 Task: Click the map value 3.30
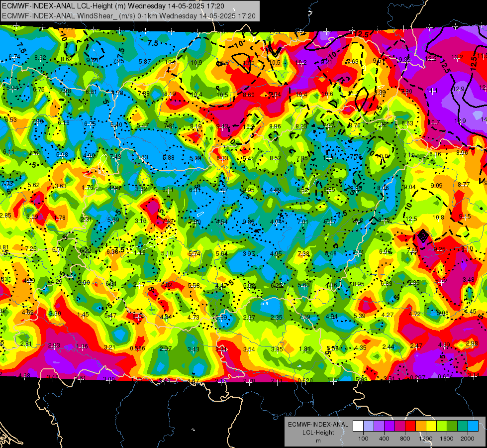click(x=55, y=313)
